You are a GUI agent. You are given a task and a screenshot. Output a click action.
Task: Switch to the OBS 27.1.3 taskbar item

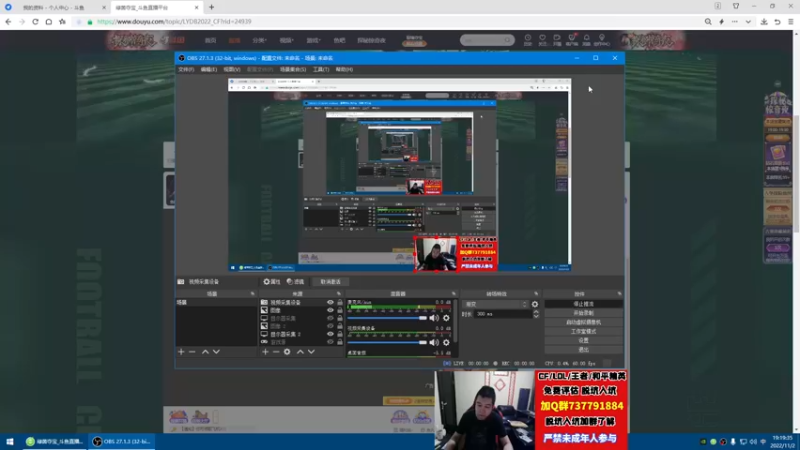pyautogui.click(x=121, y=441)
